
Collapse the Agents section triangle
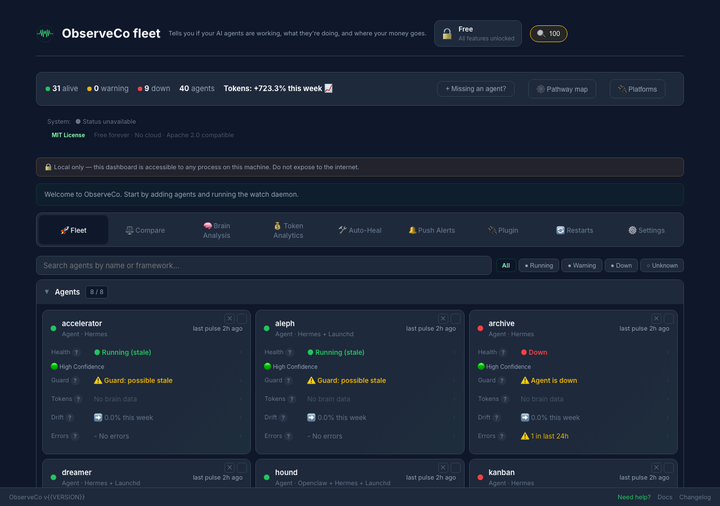pyautogui.click(x=46, y=292)
